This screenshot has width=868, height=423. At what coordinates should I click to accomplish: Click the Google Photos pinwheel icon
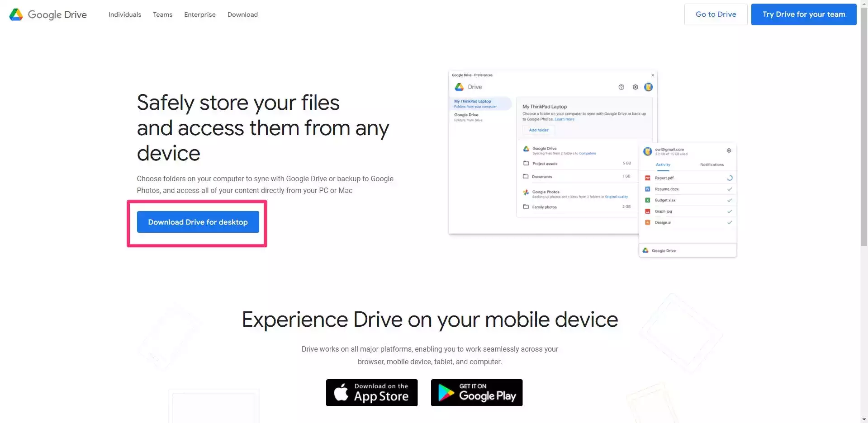tap(526, 192)
